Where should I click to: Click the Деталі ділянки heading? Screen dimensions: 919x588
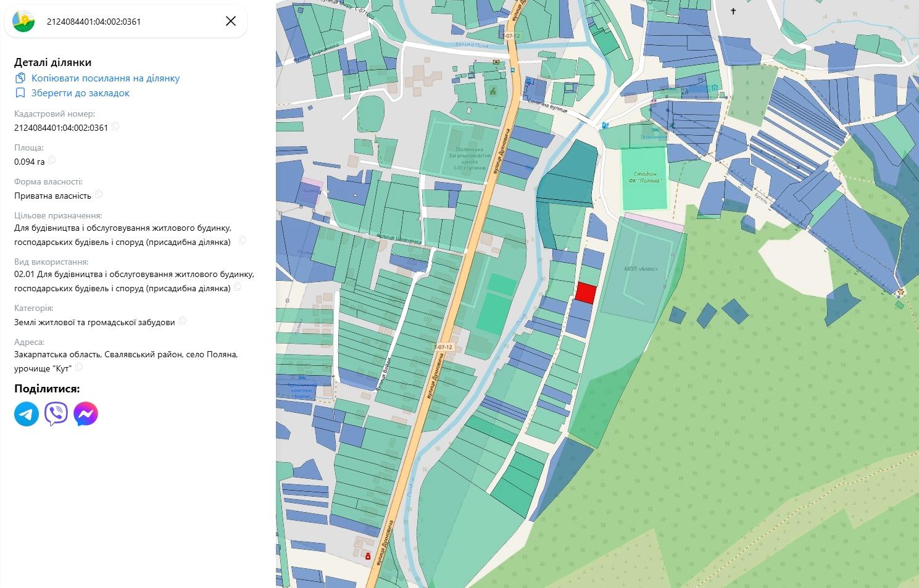[x=53, y=62]
